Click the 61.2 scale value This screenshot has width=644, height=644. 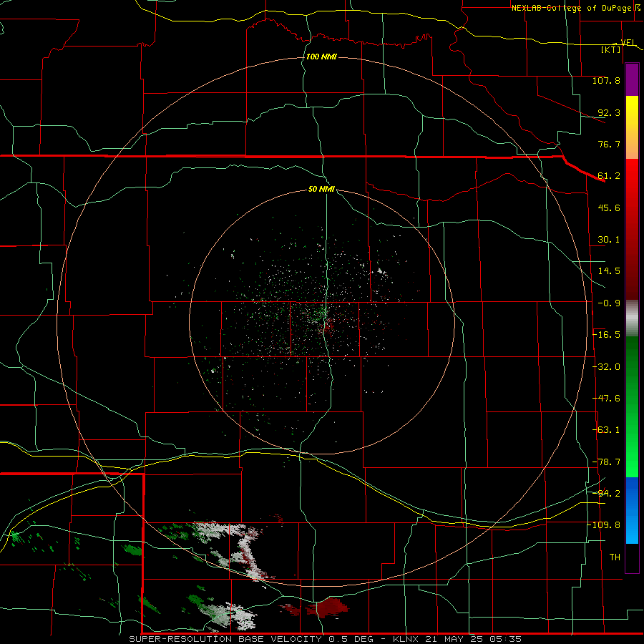point(609,176)
